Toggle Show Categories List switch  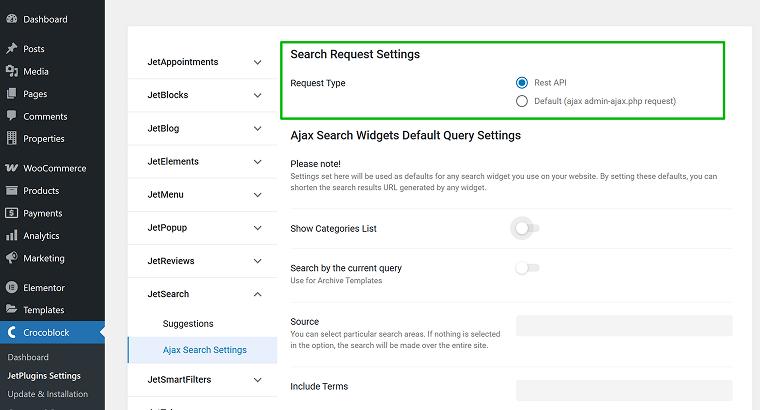coord(527,228)
